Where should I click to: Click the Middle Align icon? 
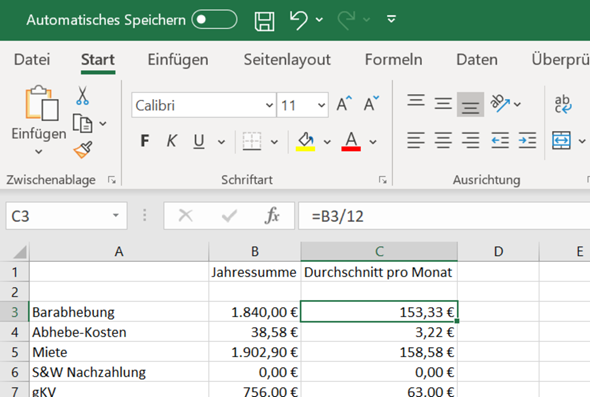tap(443, 103)
